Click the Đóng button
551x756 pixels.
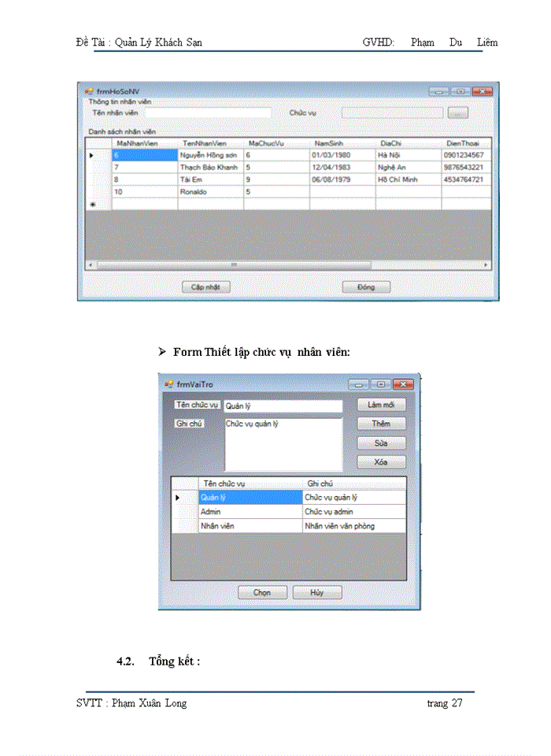(x=366, y=287)
